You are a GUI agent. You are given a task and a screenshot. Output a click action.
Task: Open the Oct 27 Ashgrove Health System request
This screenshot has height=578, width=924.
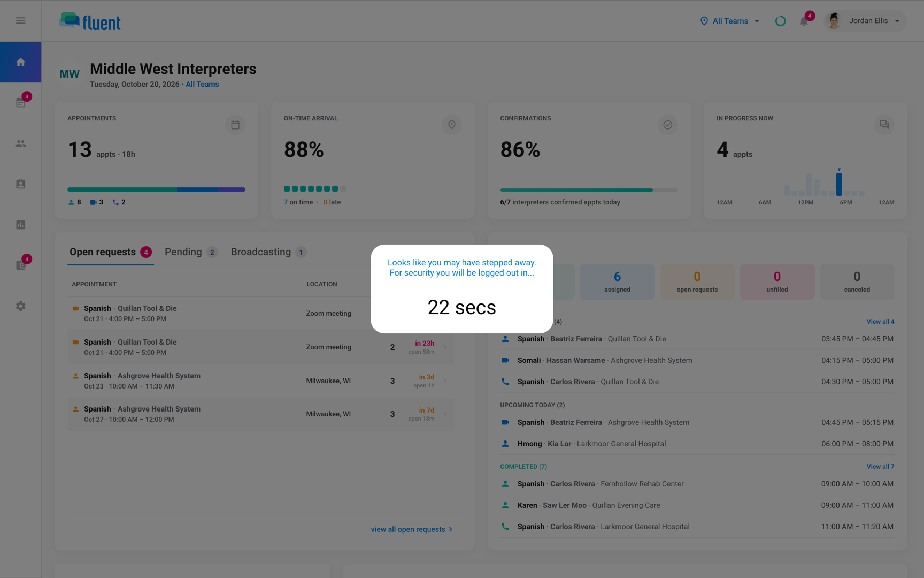point(260,414)
